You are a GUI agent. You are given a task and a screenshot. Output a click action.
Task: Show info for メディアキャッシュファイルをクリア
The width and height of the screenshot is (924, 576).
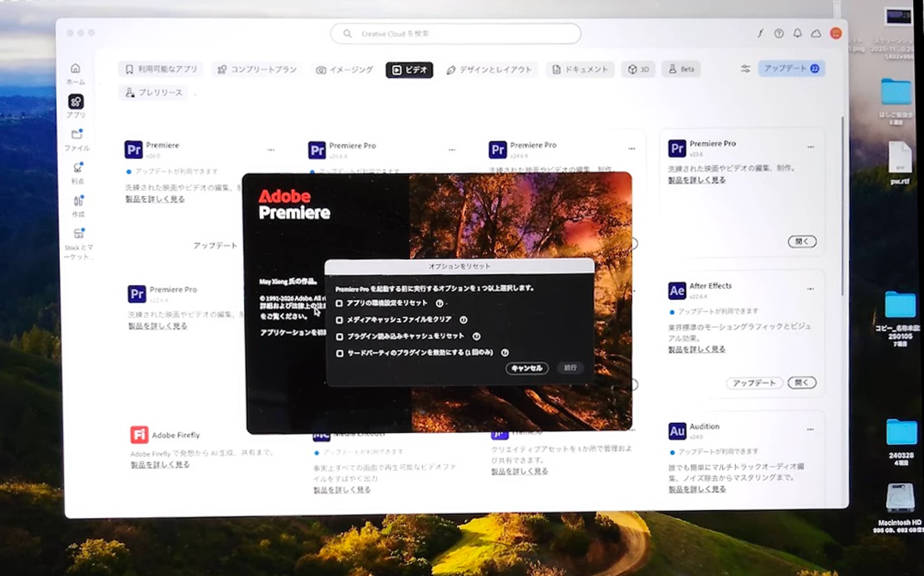pyautogui.click(x=463, y=319)
